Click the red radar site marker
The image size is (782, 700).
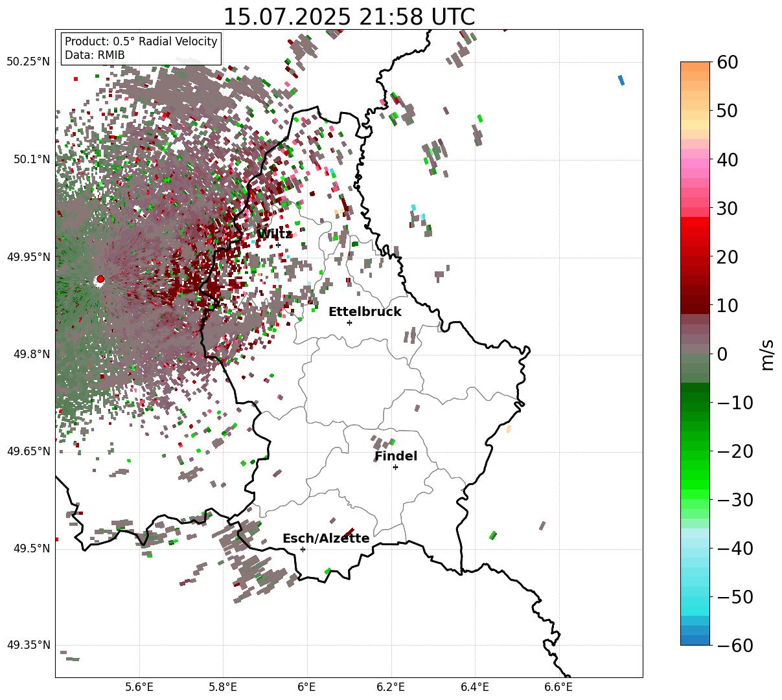click(100, 280)
